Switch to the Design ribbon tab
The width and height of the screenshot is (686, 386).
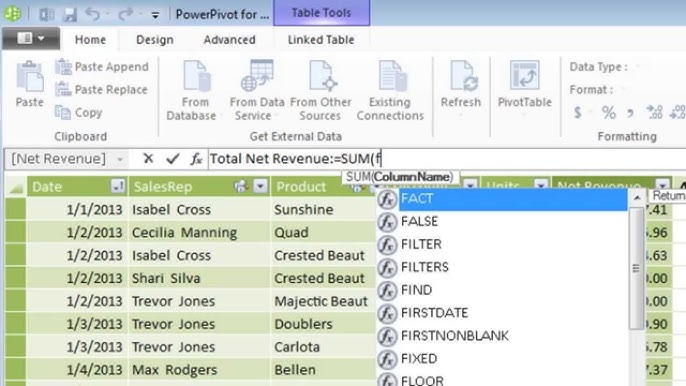(155, 40)
